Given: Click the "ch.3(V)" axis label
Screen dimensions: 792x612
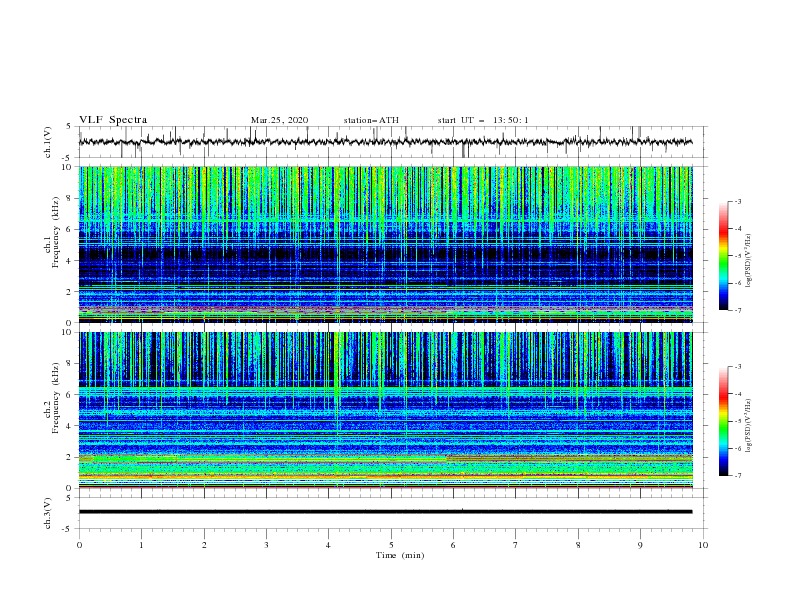Looking at the screenshot, I should pyautogui.click(x=48, y=513).
